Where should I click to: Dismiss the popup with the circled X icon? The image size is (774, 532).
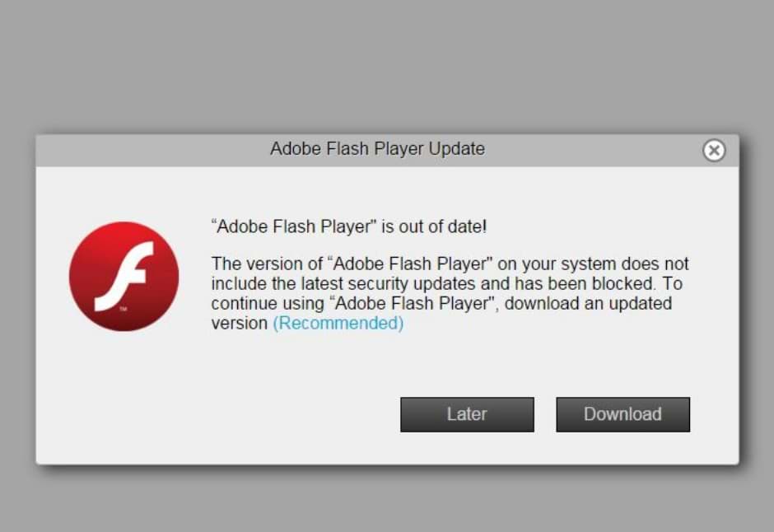coord(714,151)
